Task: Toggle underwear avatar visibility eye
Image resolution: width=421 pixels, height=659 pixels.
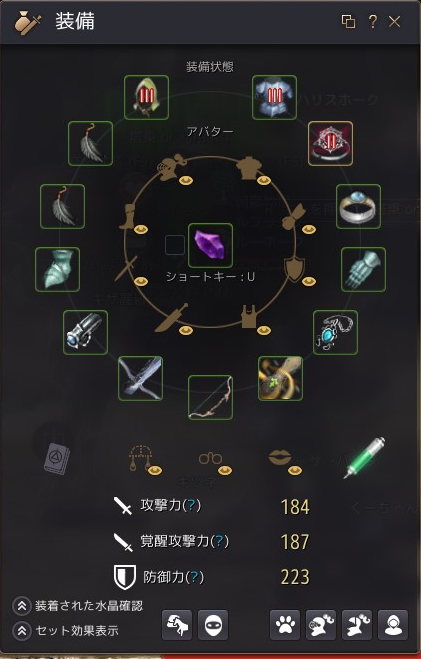Action: point(263,330)
